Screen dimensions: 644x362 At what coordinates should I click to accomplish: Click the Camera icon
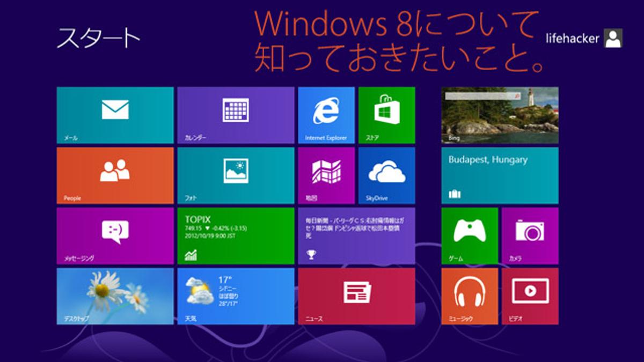tap(530, 230)
